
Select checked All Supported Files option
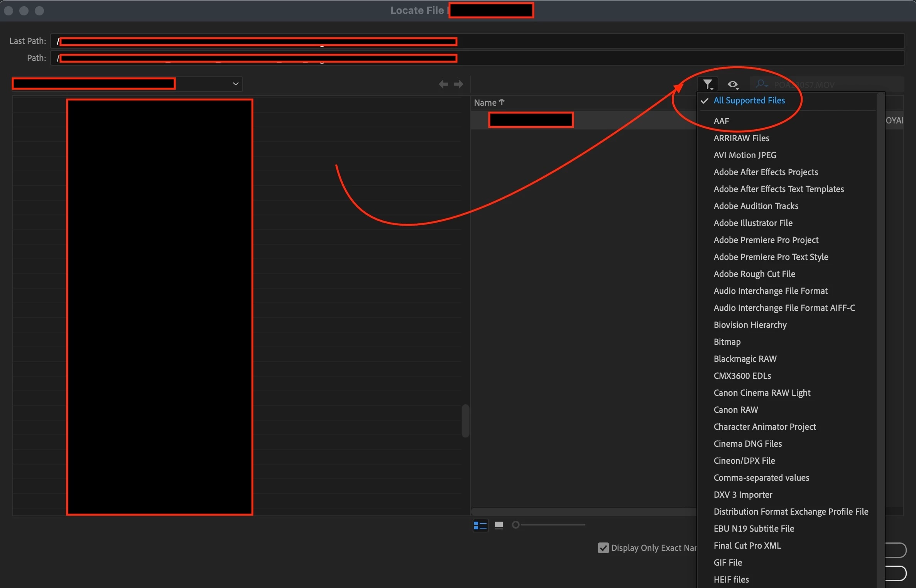pyautogui.click(x=749, y=101)
